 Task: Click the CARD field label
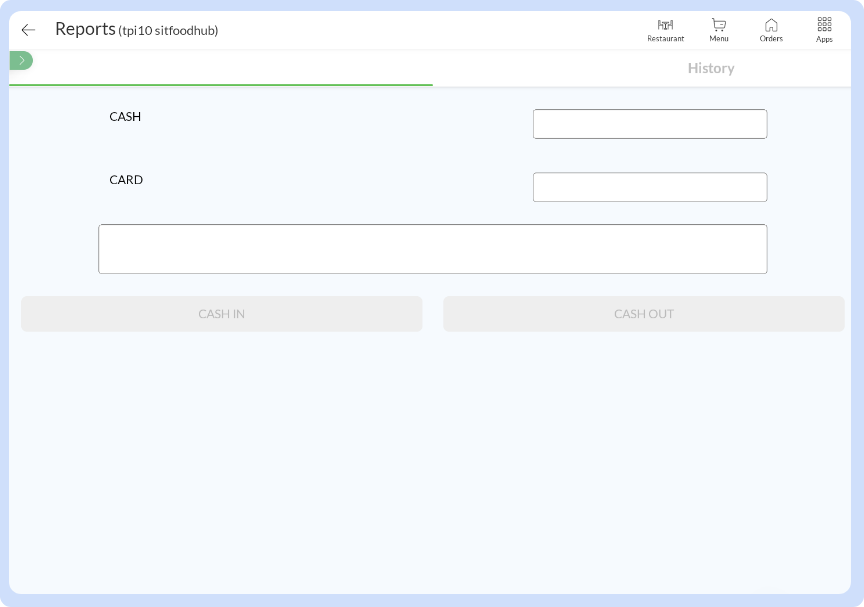(126, 180)
